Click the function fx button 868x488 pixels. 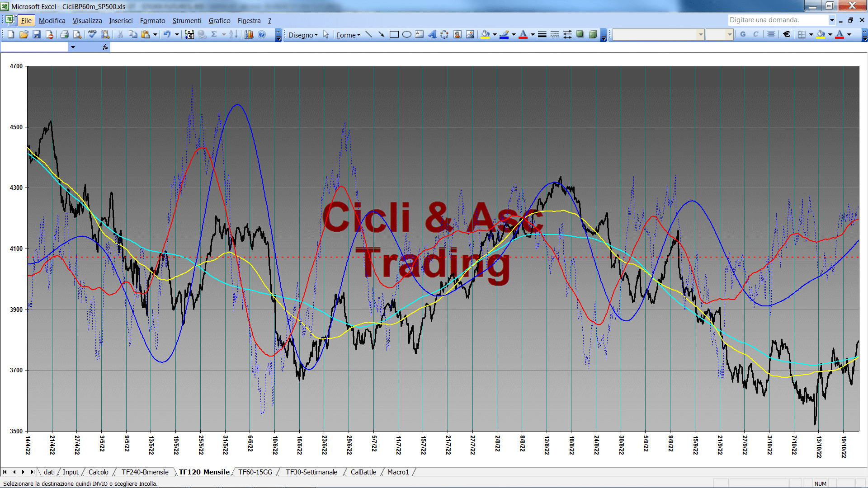point(105,47)
